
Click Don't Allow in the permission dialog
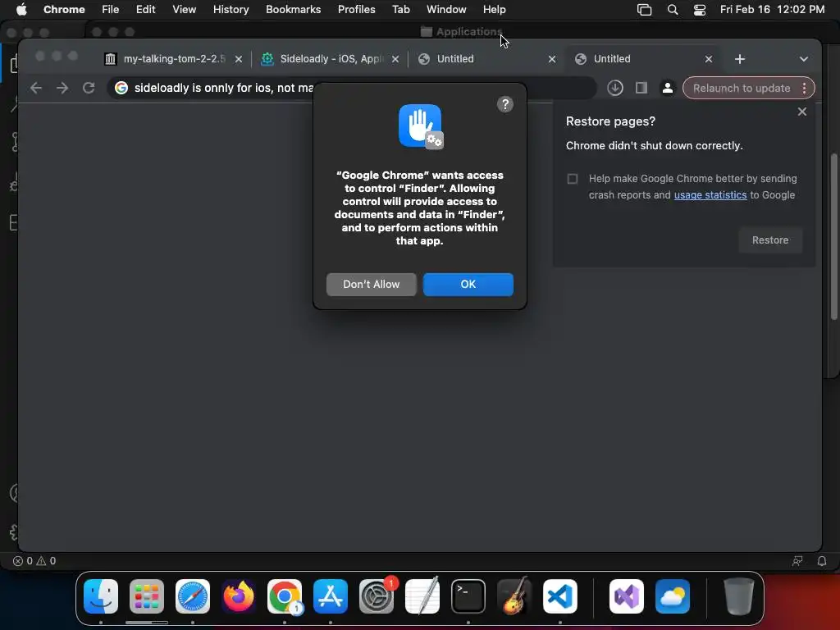click(372, 284)
